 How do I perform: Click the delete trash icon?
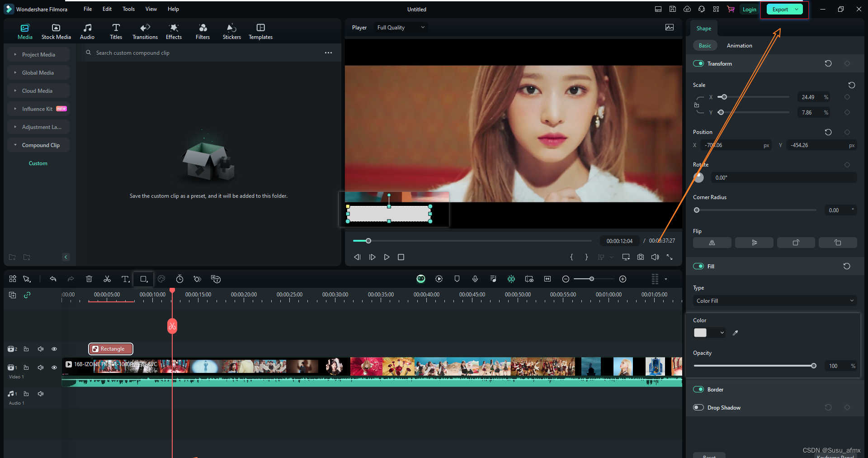89,279
